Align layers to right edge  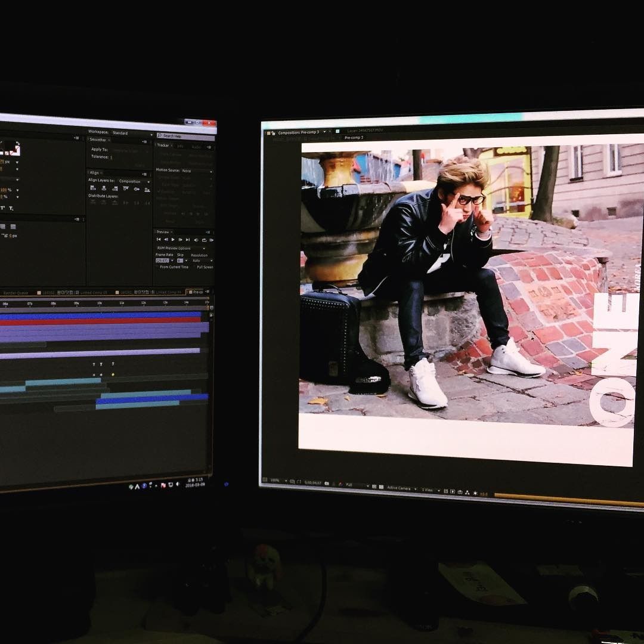[x=115, y=188]
